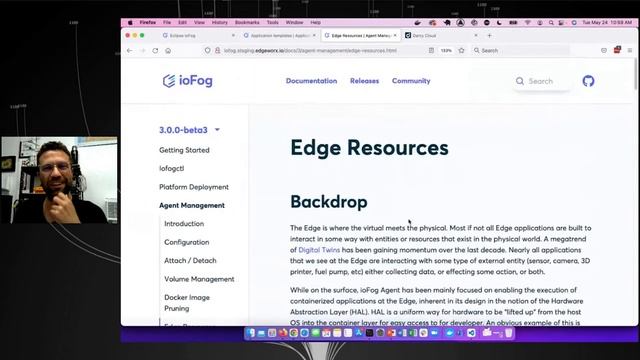Switch to the Application templates tab
The width and height of the screenshot is (640, 360).
click(280, 36)
